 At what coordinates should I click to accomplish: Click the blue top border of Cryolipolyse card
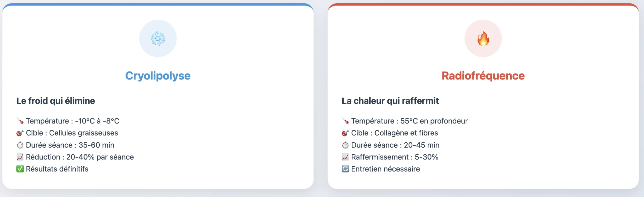click(x=158, y=4)
